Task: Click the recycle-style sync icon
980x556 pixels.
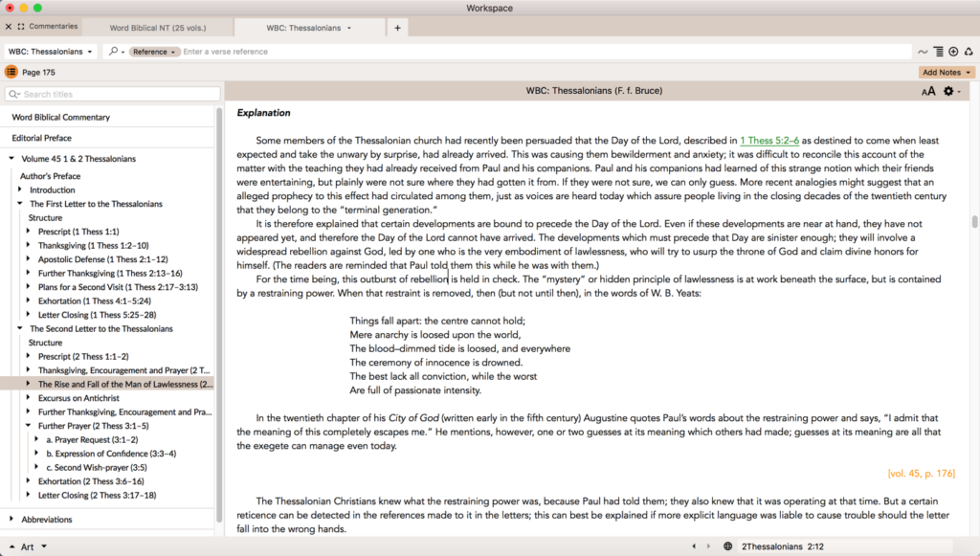Action: point(969,52)
